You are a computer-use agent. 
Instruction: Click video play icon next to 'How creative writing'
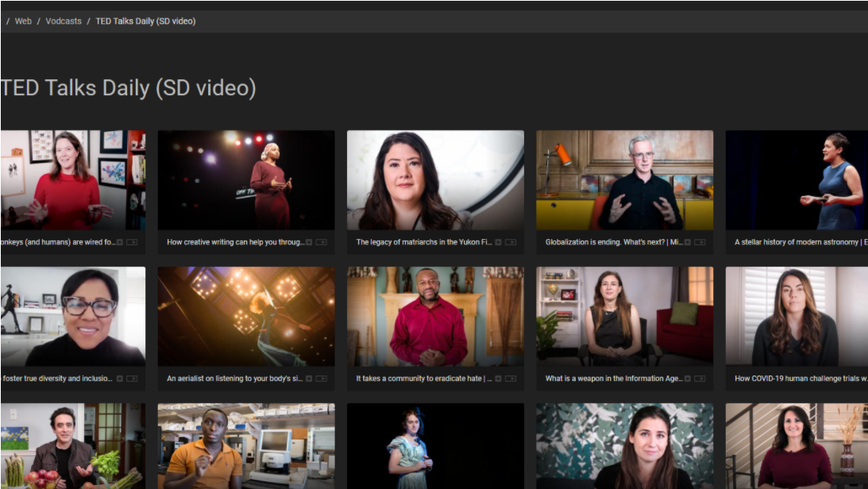[321, 242]
